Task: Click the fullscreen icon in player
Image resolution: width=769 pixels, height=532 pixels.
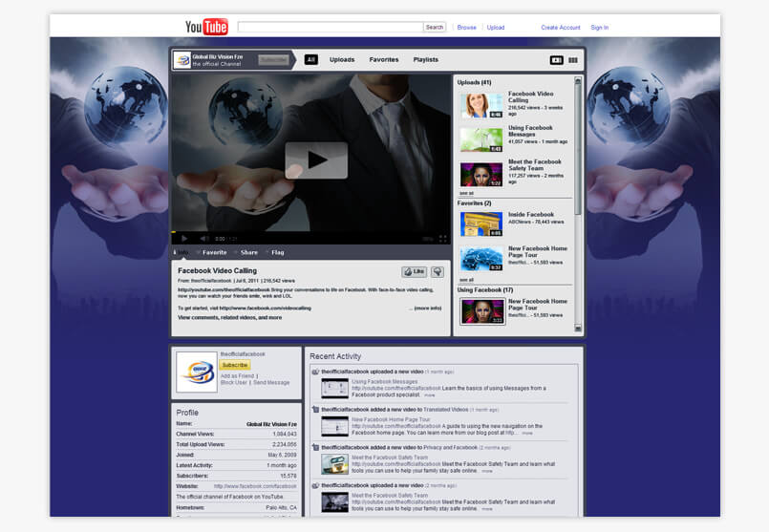Action: click(x=443, y=239)
